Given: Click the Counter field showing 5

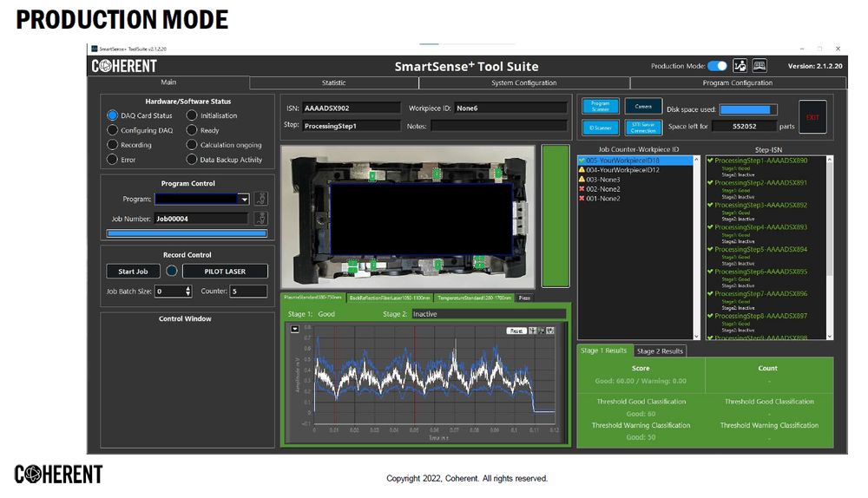Looking at the screenshot, I should [248, 291].
